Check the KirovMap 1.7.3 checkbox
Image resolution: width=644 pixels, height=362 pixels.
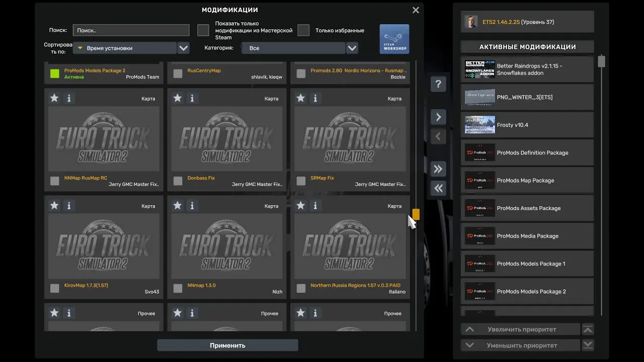tap(55, 288)
